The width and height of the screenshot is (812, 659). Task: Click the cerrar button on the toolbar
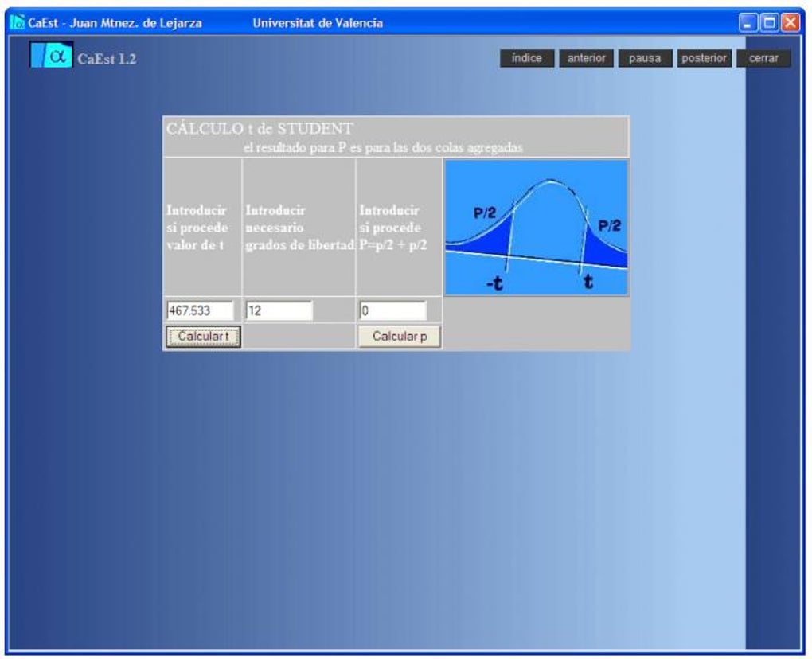(x=763, y=58)
